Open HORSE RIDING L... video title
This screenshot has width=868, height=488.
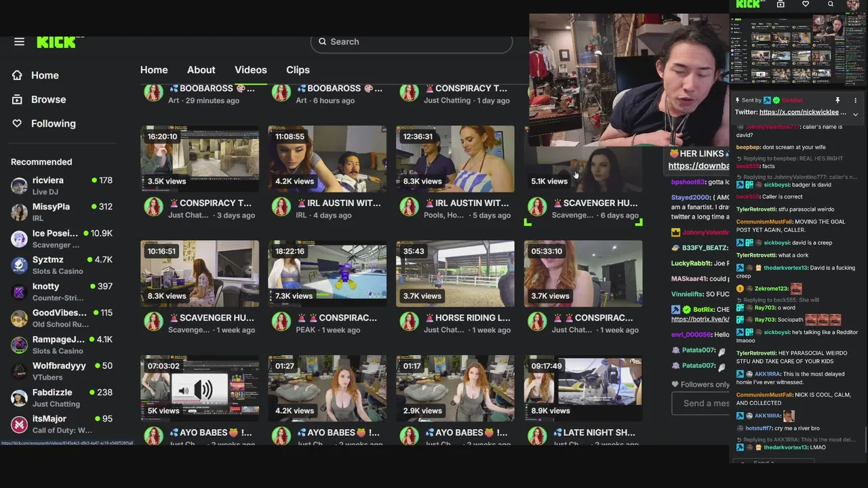click(467, 317)
